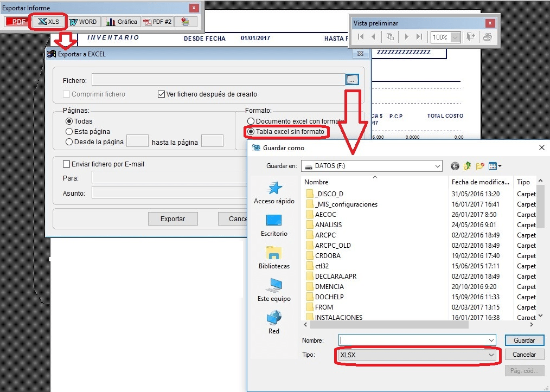
Task: Choose the WORD export option
Action: point(83,22)
